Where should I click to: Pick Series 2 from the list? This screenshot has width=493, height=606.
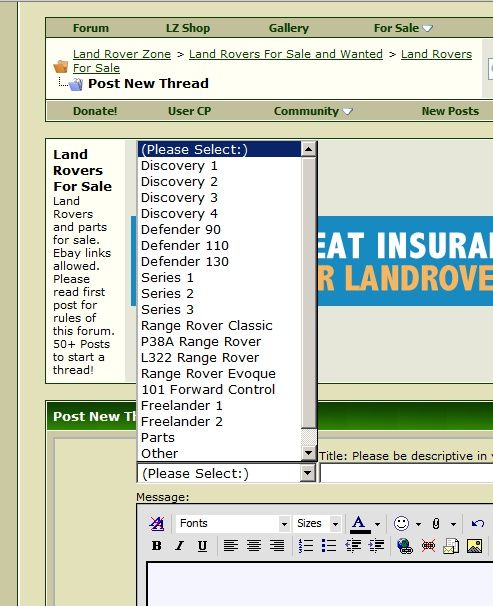point(219,294)
